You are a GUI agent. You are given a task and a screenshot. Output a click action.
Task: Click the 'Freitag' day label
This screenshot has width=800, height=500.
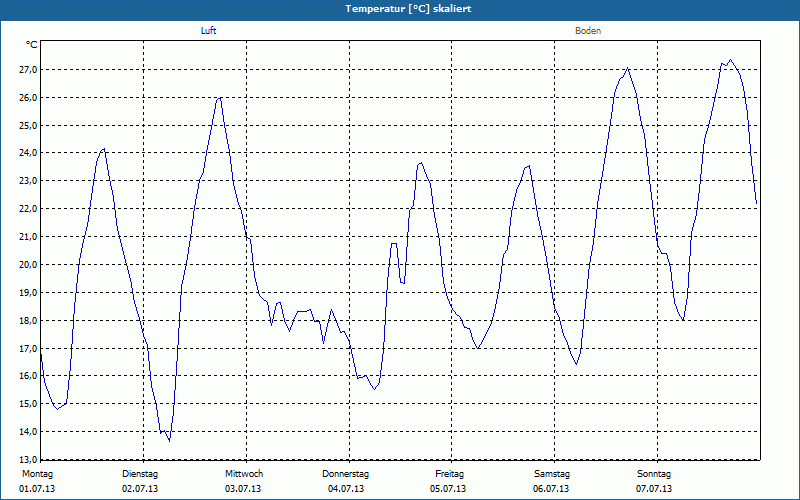[449, 474]
